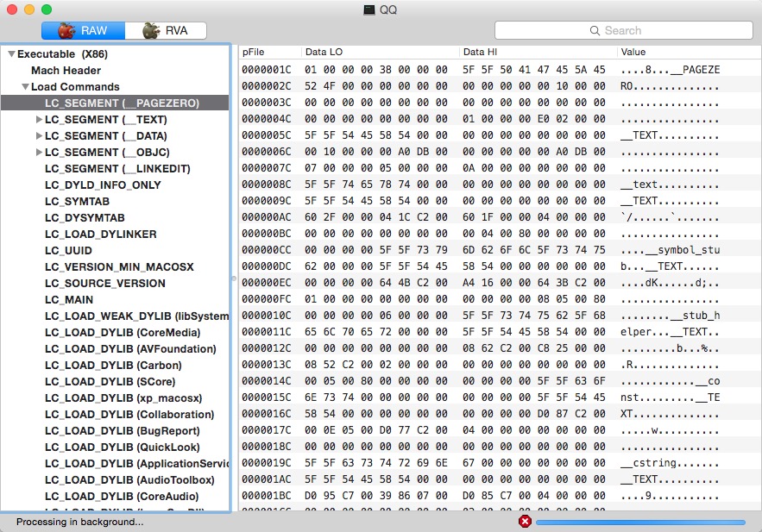Select LC_LOAD_DYLIB (Carbon) item
The image size is (762, 532).
point(113,366)
